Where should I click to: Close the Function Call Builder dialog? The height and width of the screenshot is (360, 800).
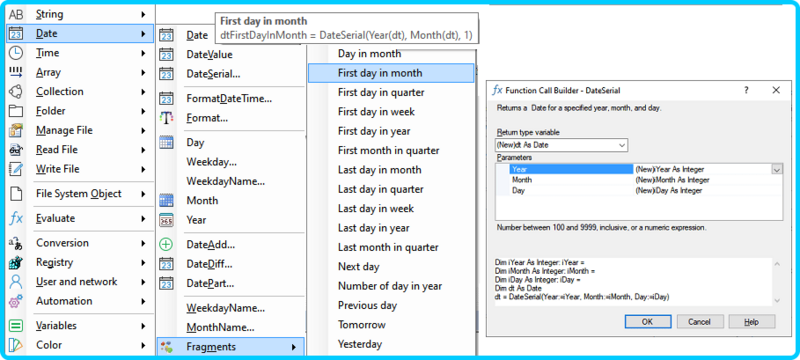point(776,90)
